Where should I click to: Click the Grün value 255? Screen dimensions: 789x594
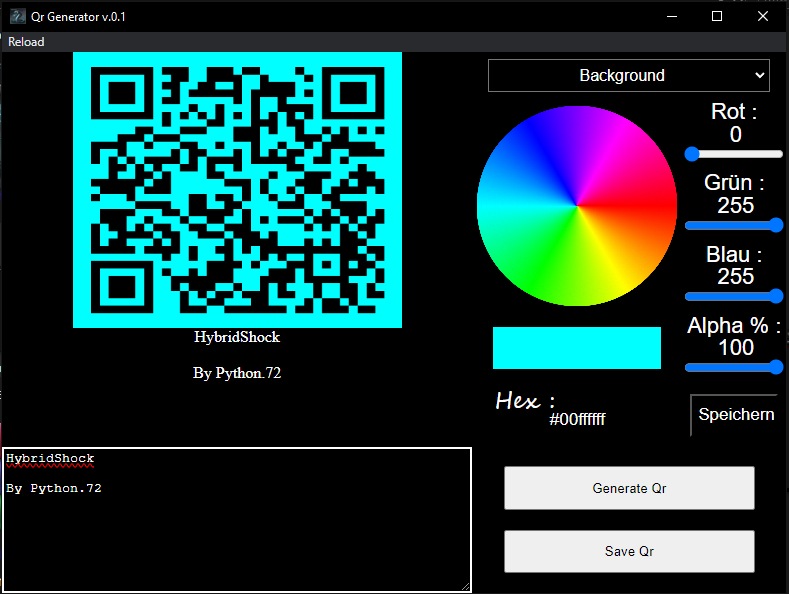(x=736, y=205)
